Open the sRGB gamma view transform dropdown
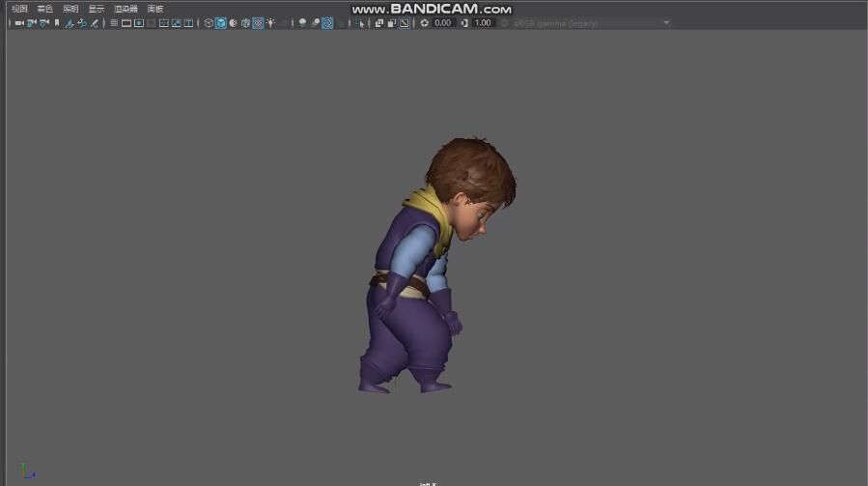The height and width of the screenshot is (486, 868). [x=591, y=23]
